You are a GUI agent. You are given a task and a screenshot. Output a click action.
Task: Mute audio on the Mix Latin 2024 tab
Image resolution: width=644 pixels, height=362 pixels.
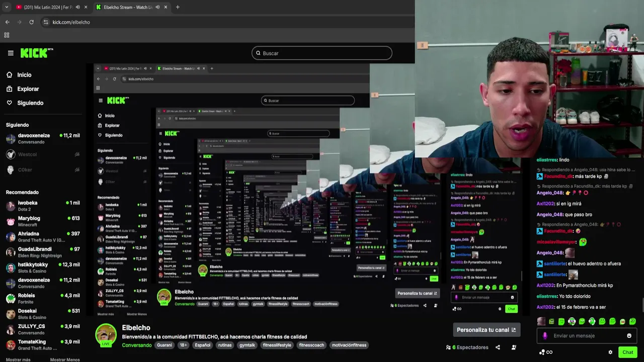(x=77, y=7)
